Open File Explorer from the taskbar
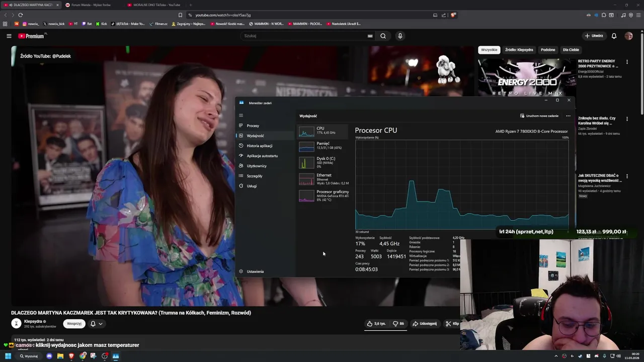 pos(60,356)
